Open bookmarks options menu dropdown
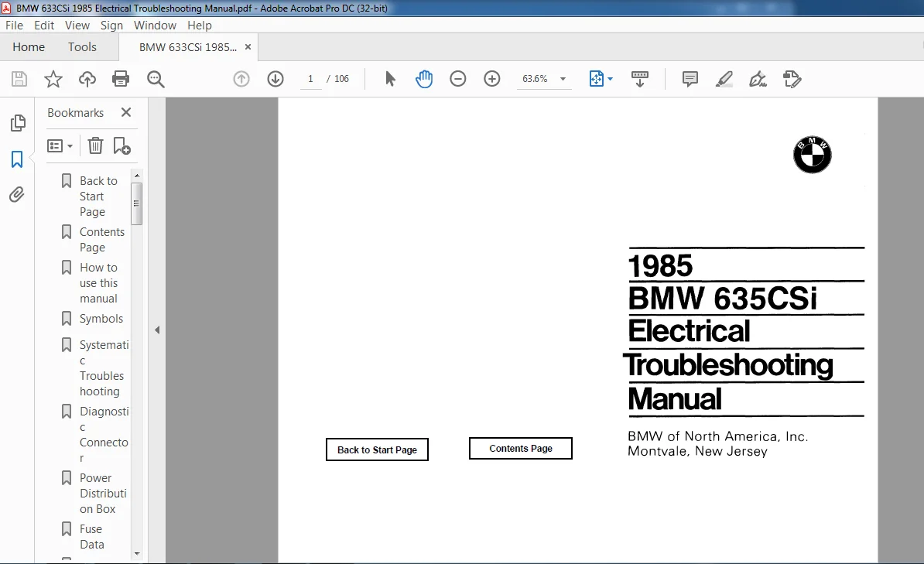Screen dimensions: 924x564 [x=60, y=145]
